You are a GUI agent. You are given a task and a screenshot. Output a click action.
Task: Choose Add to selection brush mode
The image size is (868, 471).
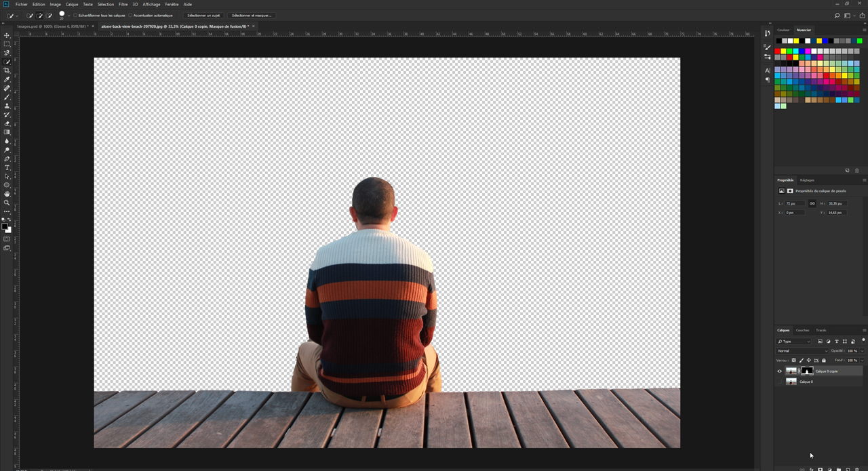coord(39,16)
